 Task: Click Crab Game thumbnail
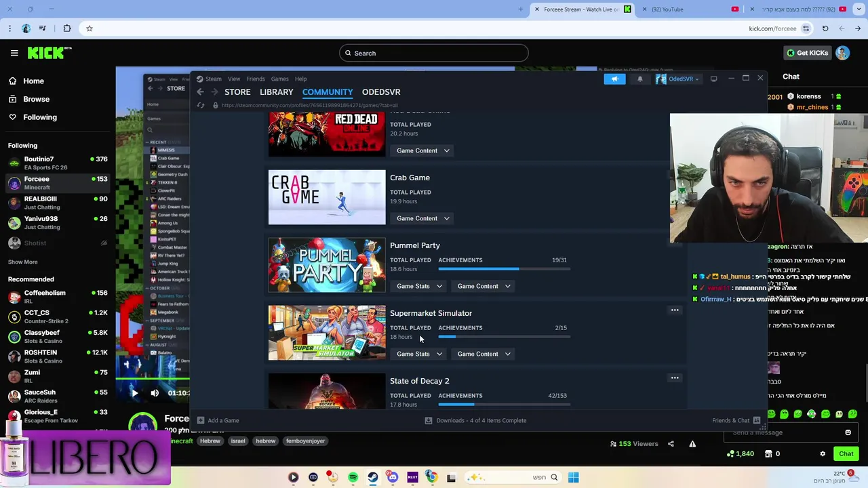tap(327, 197)
